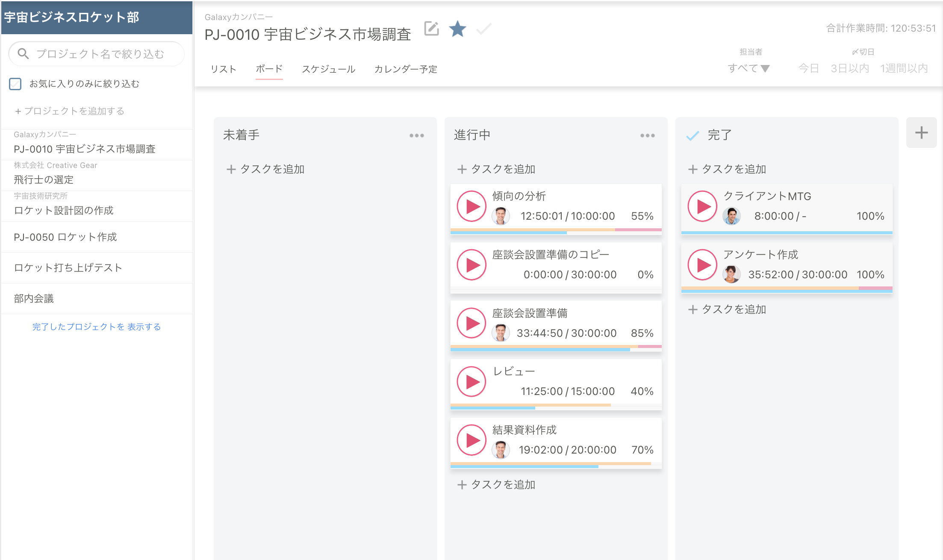
Task: Enable the お気に入りのみに絞り込む checkbox
Action: (x=15, y=84)
